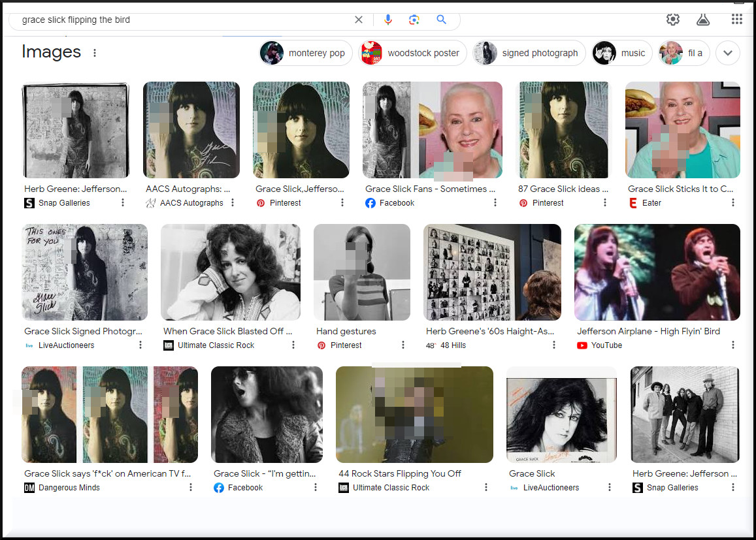Expand the filter chips chevron

coord(727,53)
